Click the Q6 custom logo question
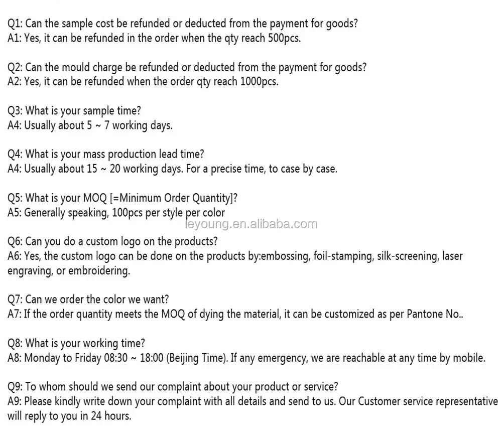Screen dimensions: 502x448 pyautogui.click(x=113, y=241)
